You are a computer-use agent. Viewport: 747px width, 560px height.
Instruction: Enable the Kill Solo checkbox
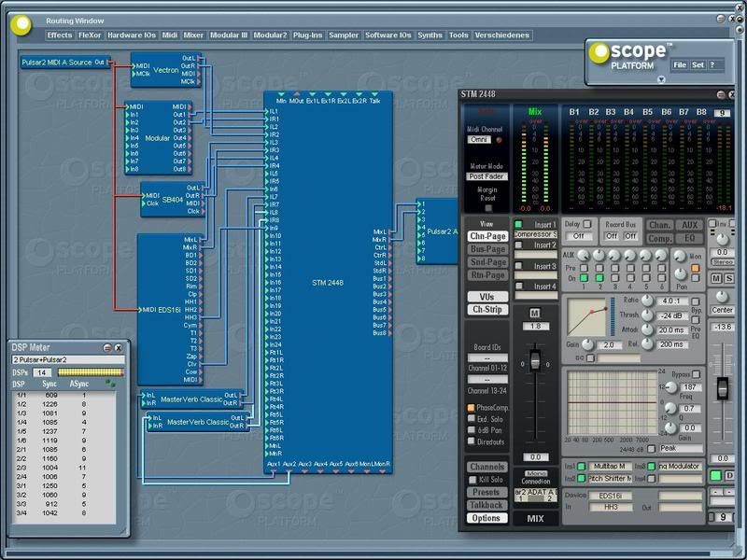pyautogui.click(x=472, y=480)
